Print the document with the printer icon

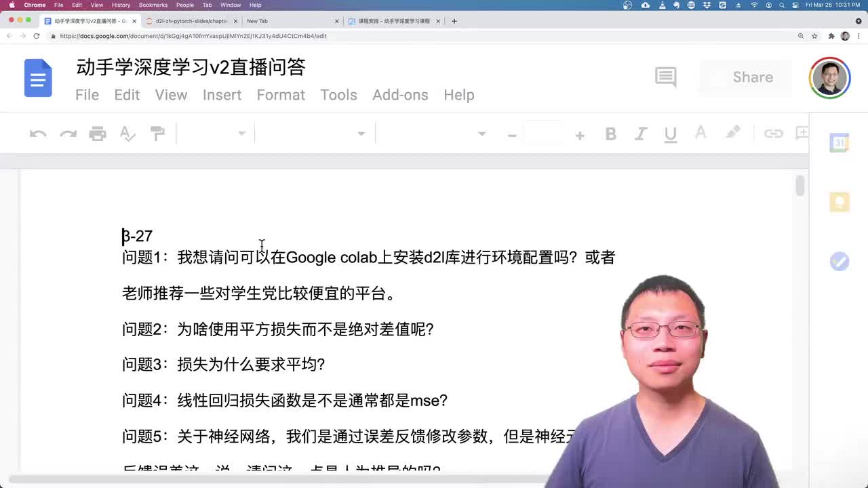tap(98, 134)
